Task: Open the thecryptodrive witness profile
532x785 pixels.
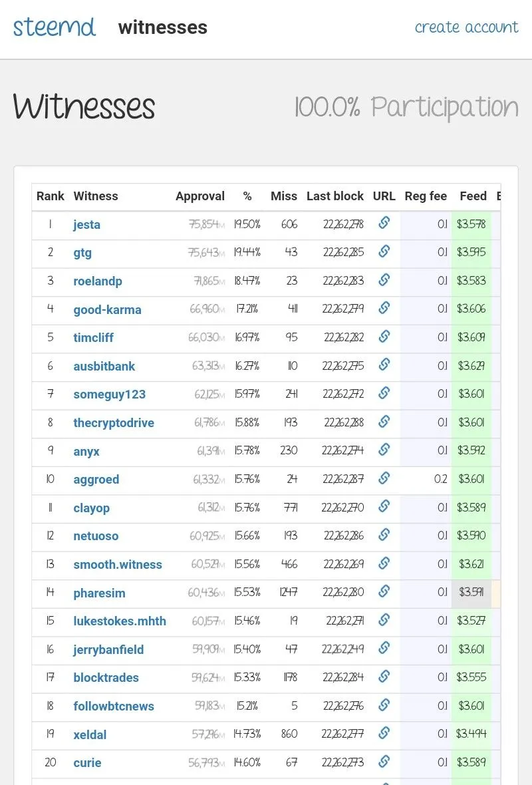Action: pyautogui.click(x=114, y=423)
